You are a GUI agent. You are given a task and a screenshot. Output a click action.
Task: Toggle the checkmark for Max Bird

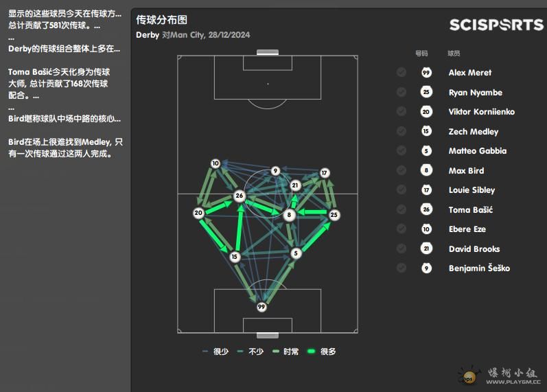(401, 170)
